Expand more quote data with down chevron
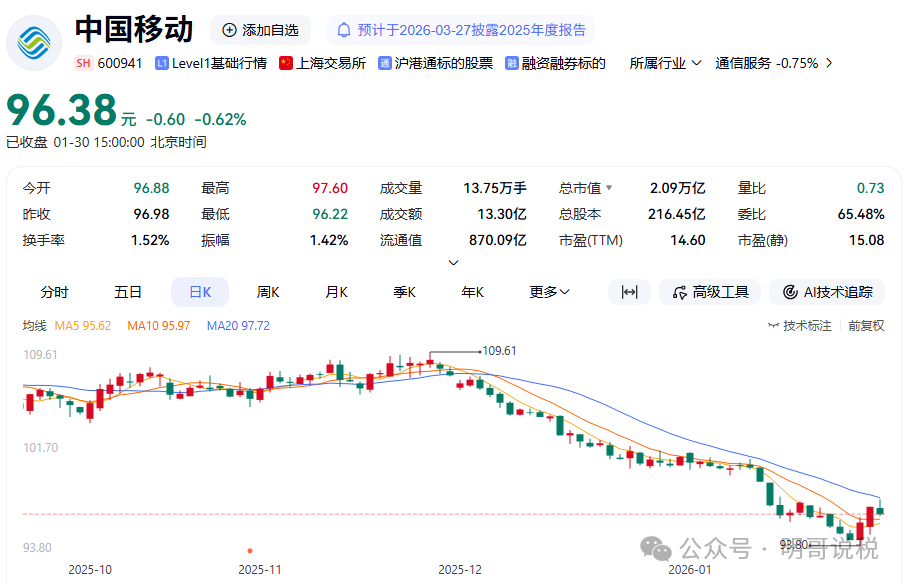This screenshot has height=584, width=907. click(x=453, y=263)
